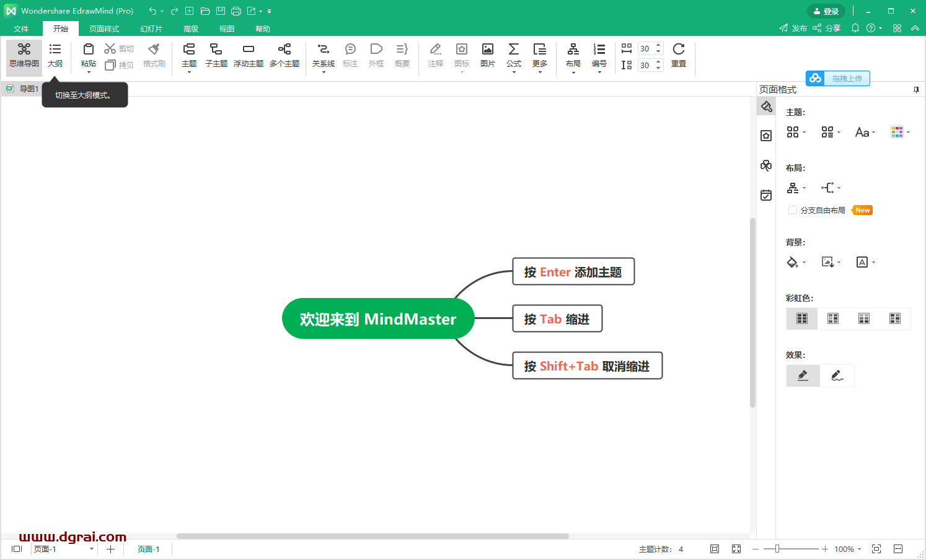Click the Formula (公式) icon
The image size is (926, 560).
coord(514,55)
